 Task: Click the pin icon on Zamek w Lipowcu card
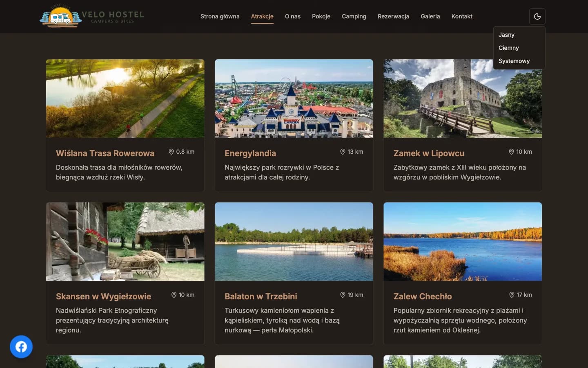click(x=511, y=152)
